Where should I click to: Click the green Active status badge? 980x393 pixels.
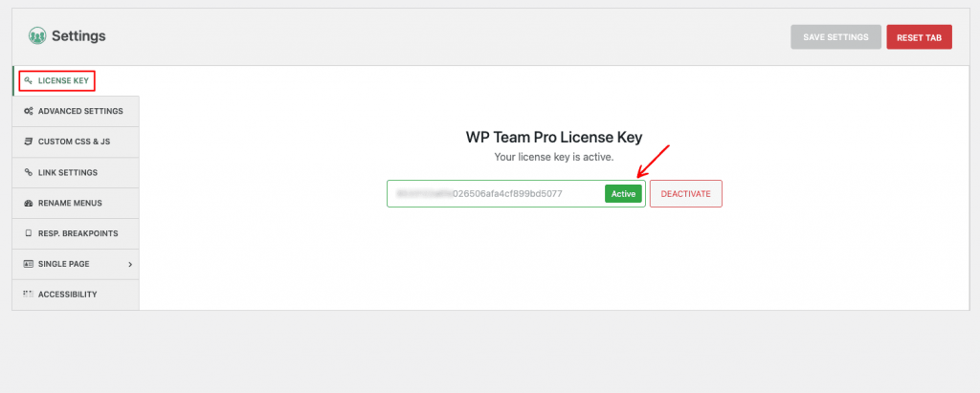[x=623, y=194]
